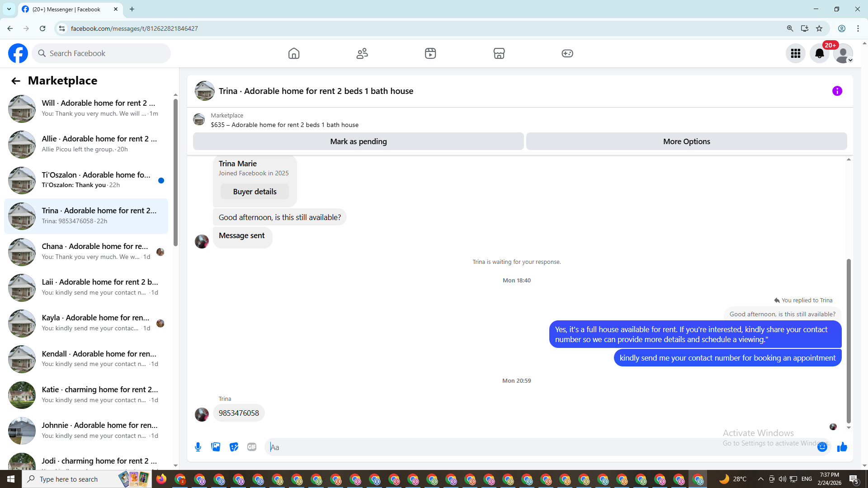Open Buyer details for Trina Marie

255,192
